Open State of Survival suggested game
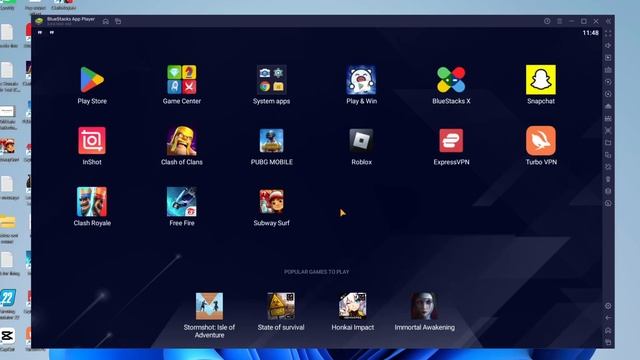640x360 pixels. 281,306
